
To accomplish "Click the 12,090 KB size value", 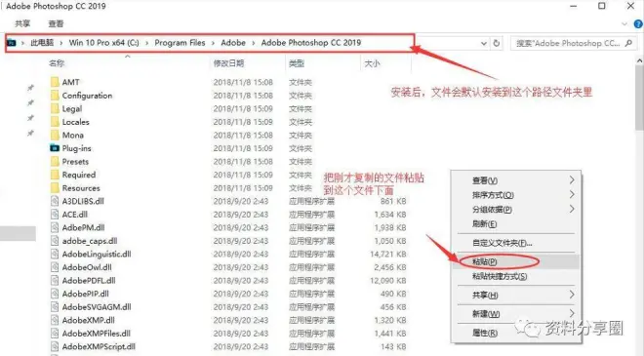I will (388, 280).
